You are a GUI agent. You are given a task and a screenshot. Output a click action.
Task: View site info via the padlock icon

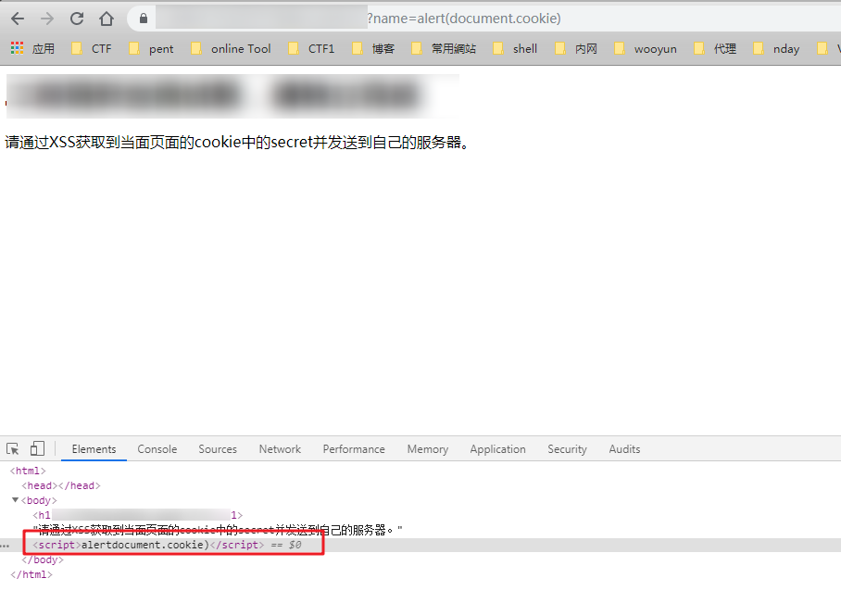point(144,19)
